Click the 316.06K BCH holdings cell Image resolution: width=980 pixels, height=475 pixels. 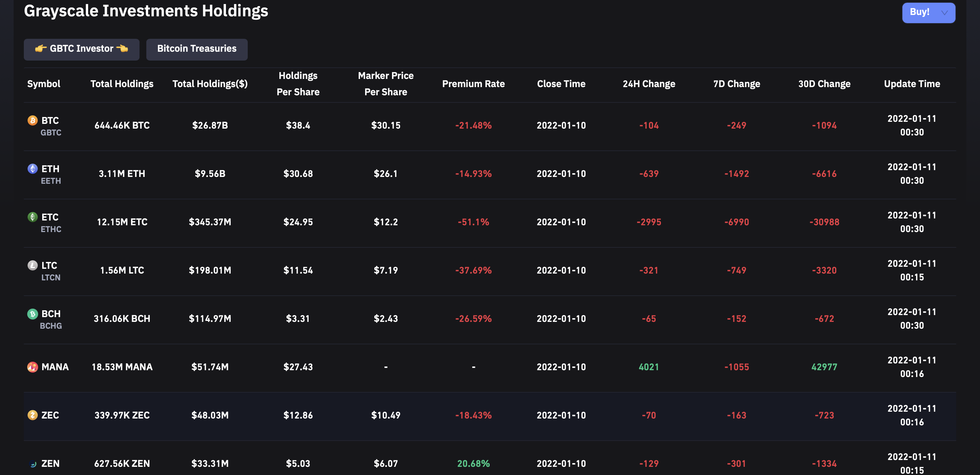pyautogui.click(x=122, y=319)
